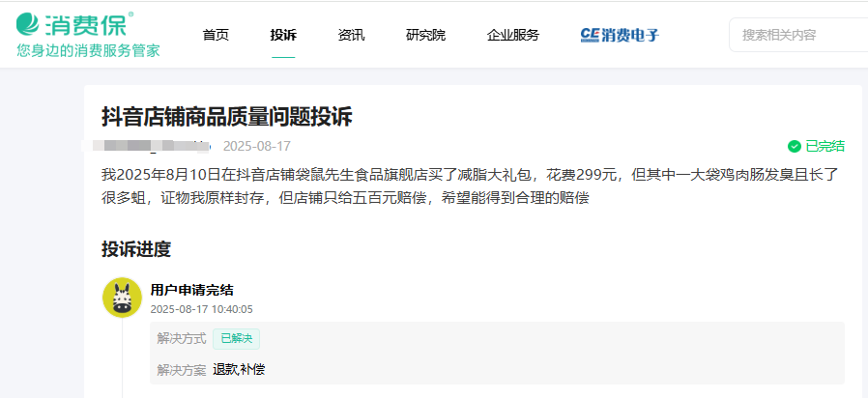Image resolution: width=868 pixels, height=398 pixels.
Task: Click the slogan 您身边的消费服务管家
Action: click(x=89, y=51)
